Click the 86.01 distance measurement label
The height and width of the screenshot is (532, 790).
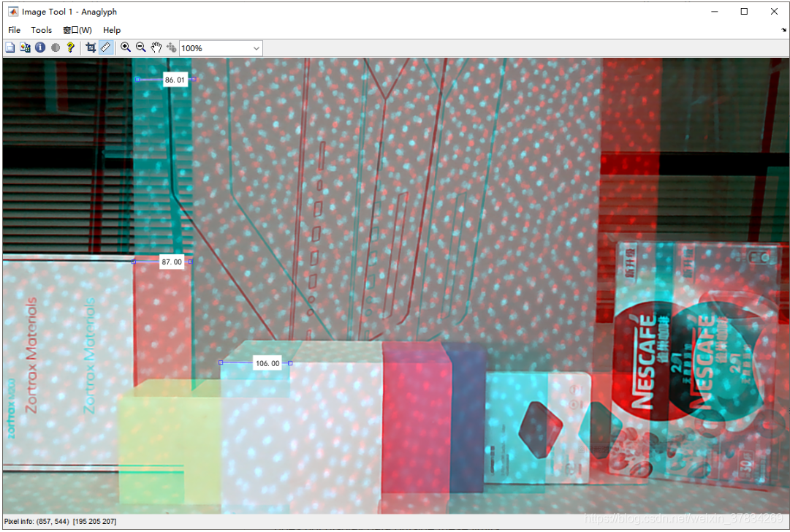coord(175,79)
